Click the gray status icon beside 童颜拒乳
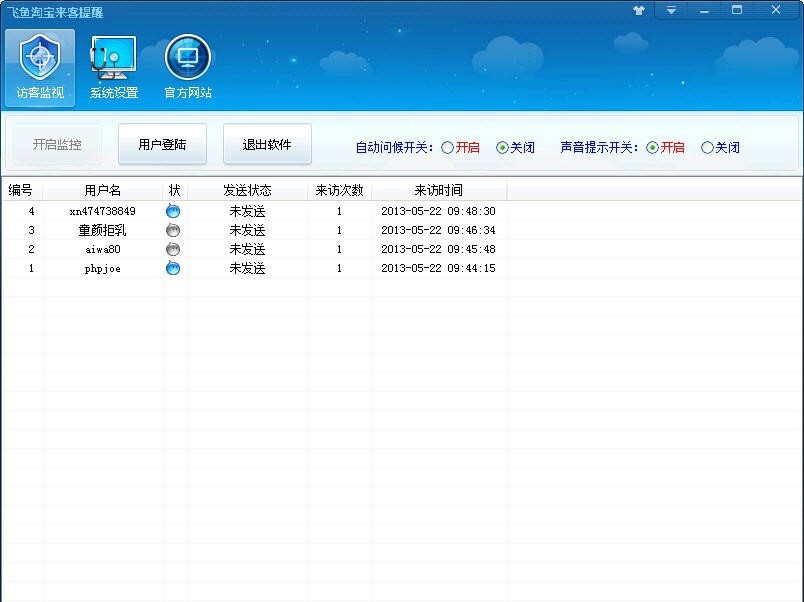Viewport: 804px width, 602px height. [x=172, y=230]
